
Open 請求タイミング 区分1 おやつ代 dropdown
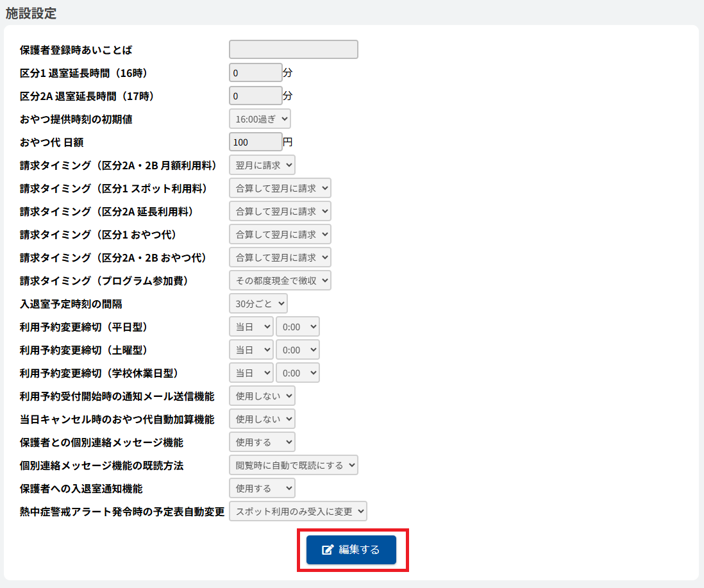point(280,234)
